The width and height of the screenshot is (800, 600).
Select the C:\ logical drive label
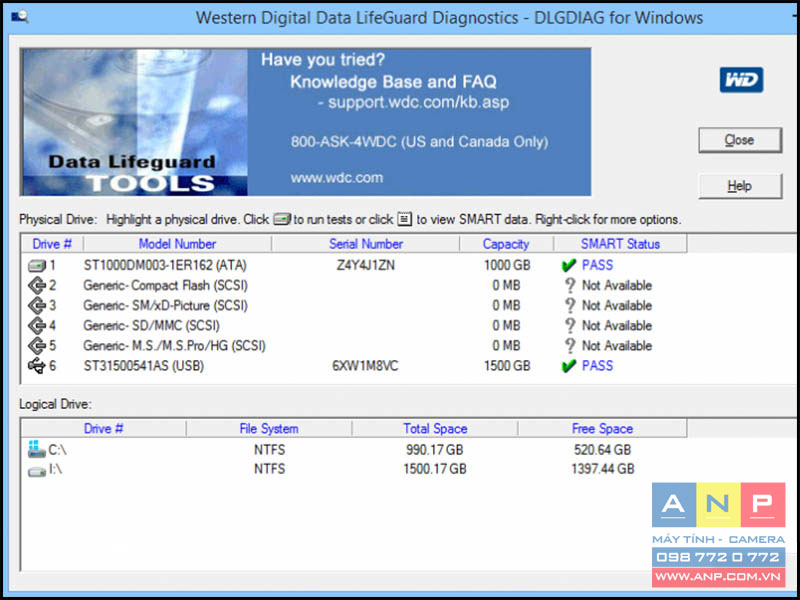57,450
